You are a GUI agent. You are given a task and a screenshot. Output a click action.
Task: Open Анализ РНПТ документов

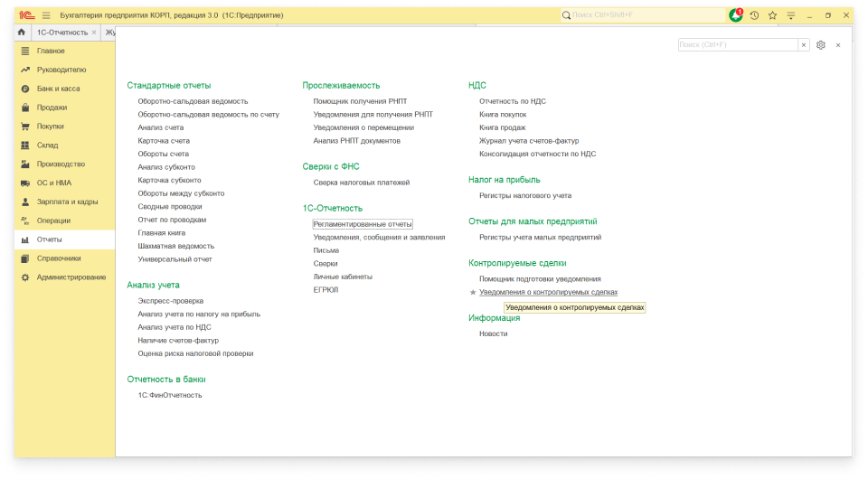click(x=356, y=140)
